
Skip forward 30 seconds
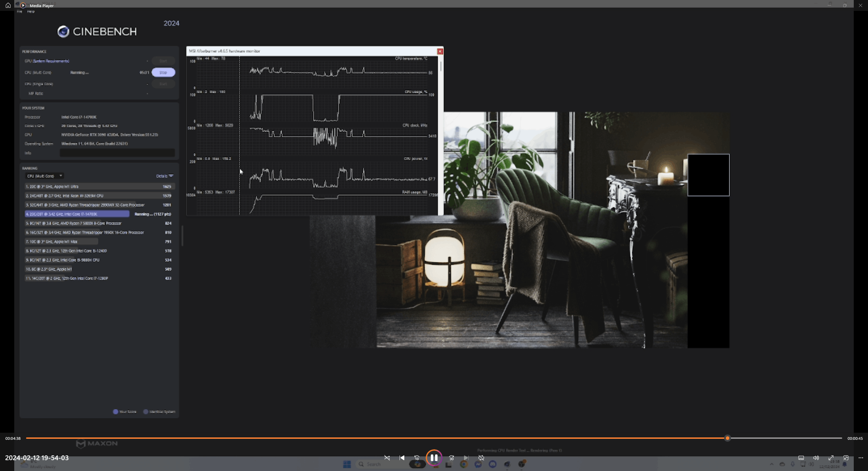[451, 458]
